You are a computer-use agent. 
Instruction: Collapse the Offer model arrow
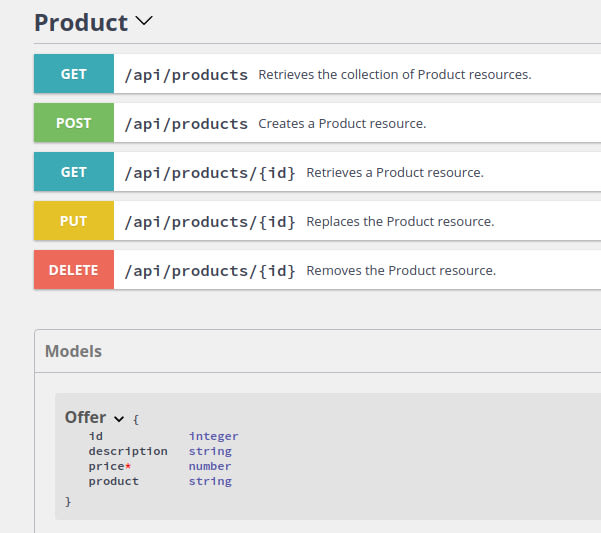point(119,418)
